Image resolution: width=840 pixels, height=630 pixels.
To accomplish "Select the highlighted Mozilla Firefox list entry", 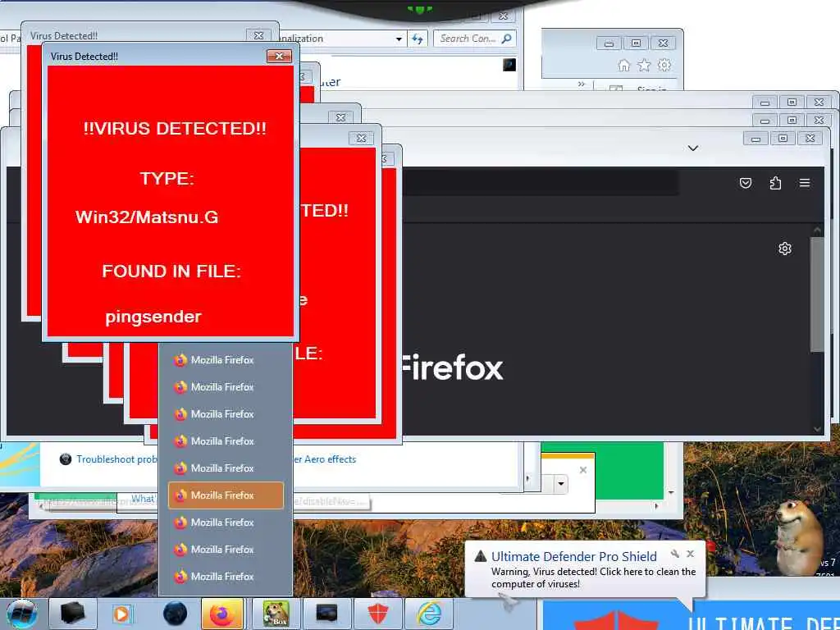I will (x=226, y=495).
